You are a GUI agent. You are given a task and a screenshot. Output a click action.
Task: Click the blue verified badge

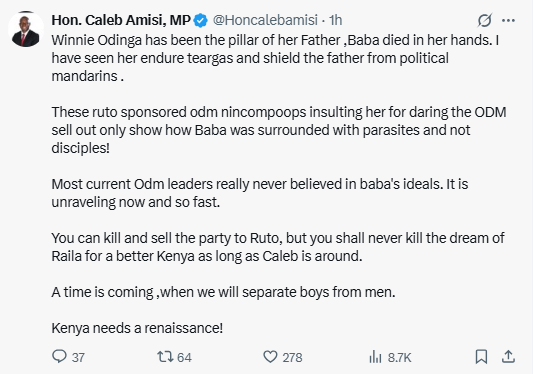[201, 20]
